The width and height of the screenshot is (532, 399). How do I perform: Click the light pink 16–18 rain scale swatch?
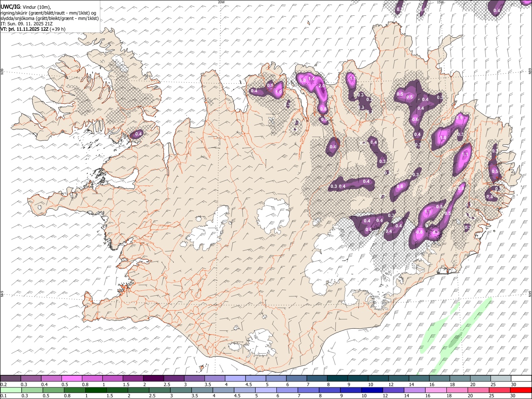(436, 390)
